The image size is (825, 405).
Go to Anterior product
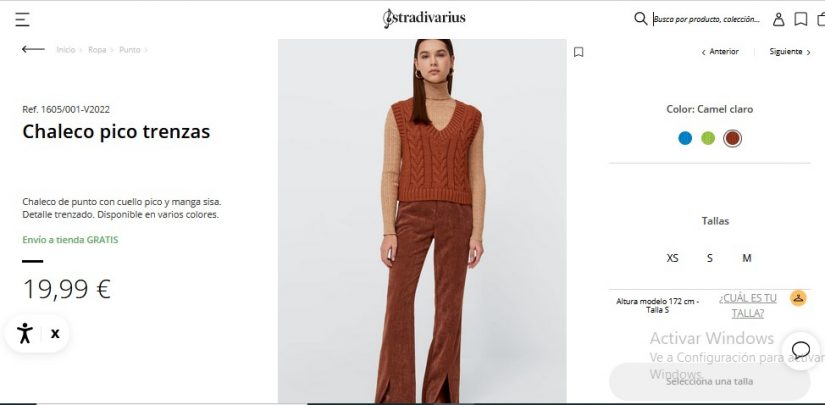(720, 52)
